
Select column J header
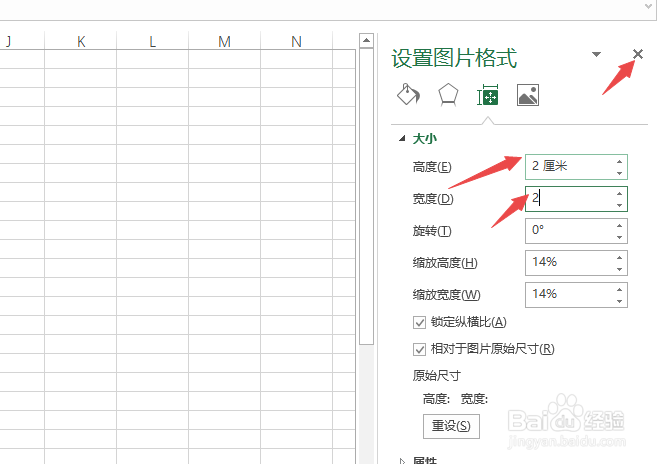[22, 41]
